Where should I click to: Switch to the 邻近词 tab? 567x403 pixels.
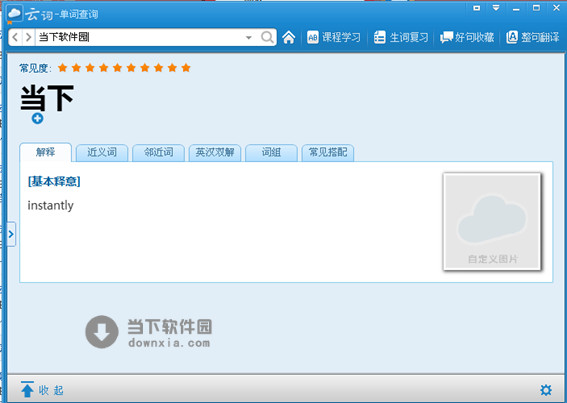point(158,152)
